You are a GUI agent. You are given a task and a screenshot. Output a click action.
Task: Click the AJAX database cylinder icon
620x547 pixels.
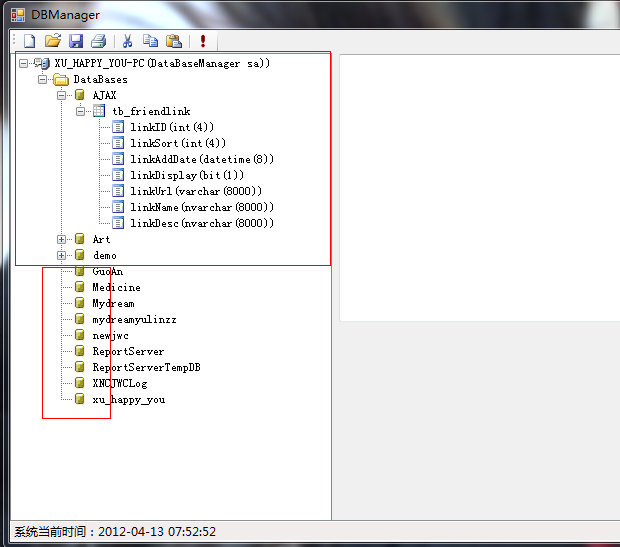coord(80,95)
